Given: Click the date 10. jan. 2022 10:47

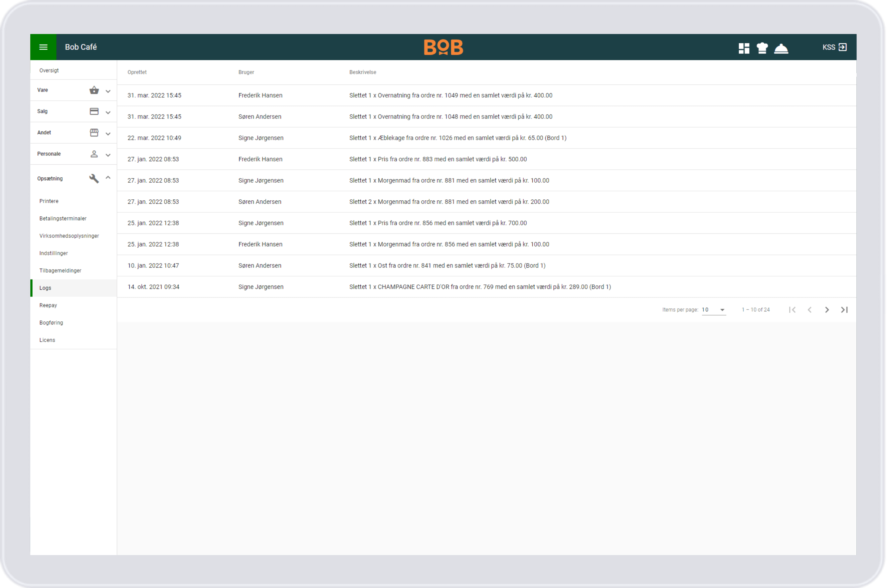Looking at the screenshot, I should point(153,266).
